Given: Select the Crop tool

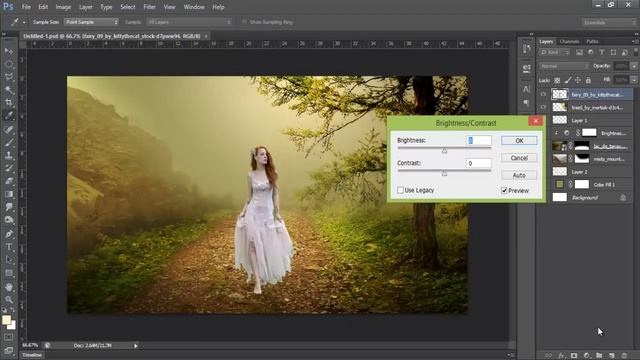Looking at the screenshot, I should click(x=9, y=103).
